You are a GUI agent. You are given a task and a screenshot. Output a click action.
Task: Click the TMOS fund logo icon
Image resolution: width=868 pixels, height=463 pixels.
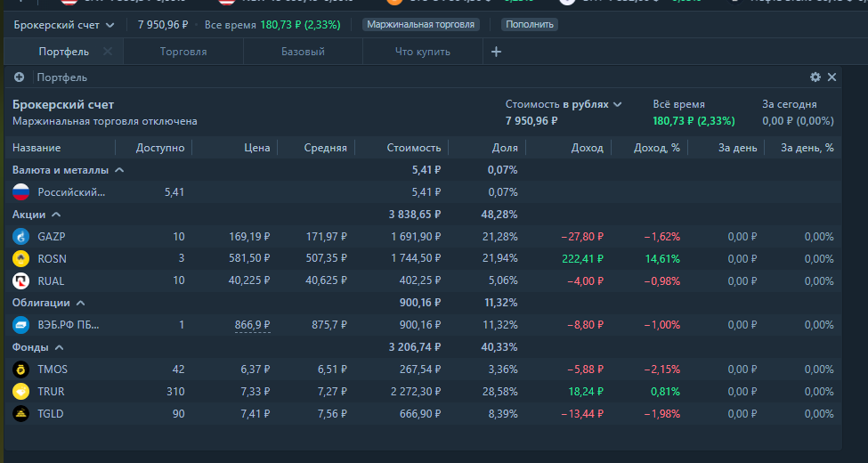(20, 370)
